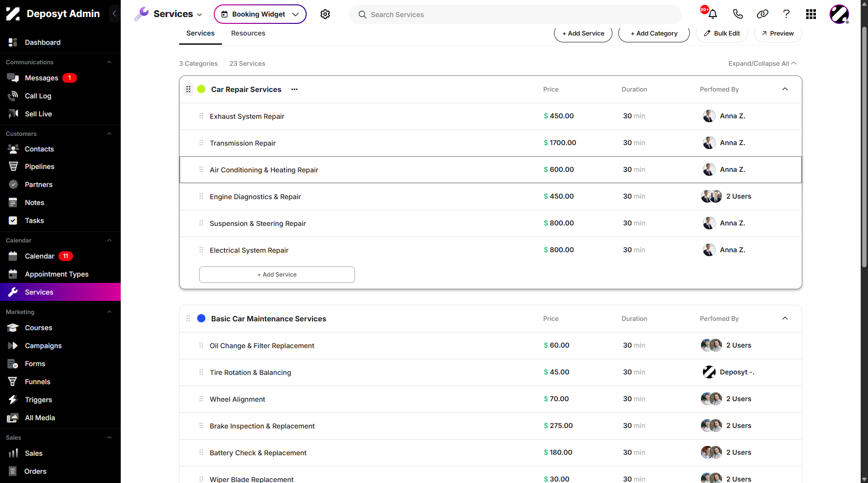Collapse Marketing sidebar section
The height and width of the screenshot is (483, 868).
tap(110, 312)
